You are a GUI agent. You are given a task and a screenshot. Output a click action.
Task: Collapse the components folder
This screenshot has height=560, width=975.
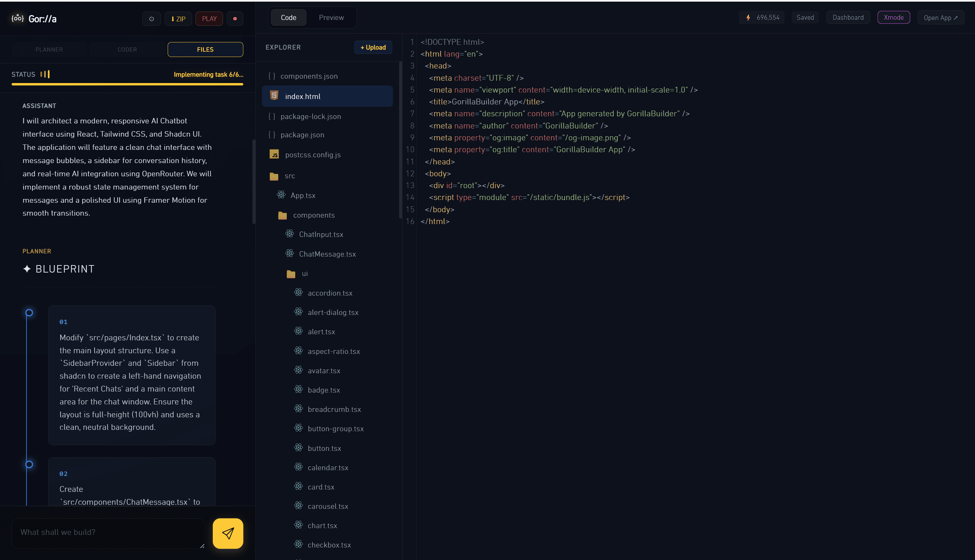click(x=313, y=215)
